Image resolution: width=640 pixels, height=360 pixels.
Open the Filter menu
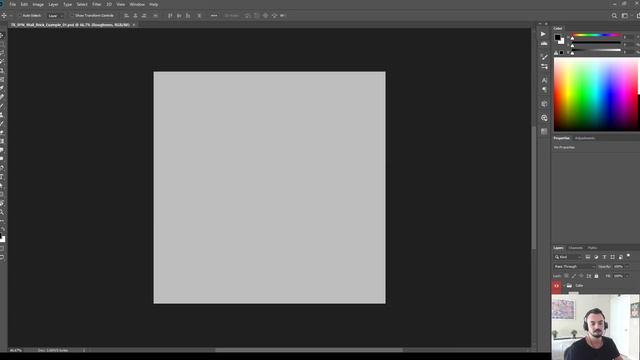coord(96,4)
